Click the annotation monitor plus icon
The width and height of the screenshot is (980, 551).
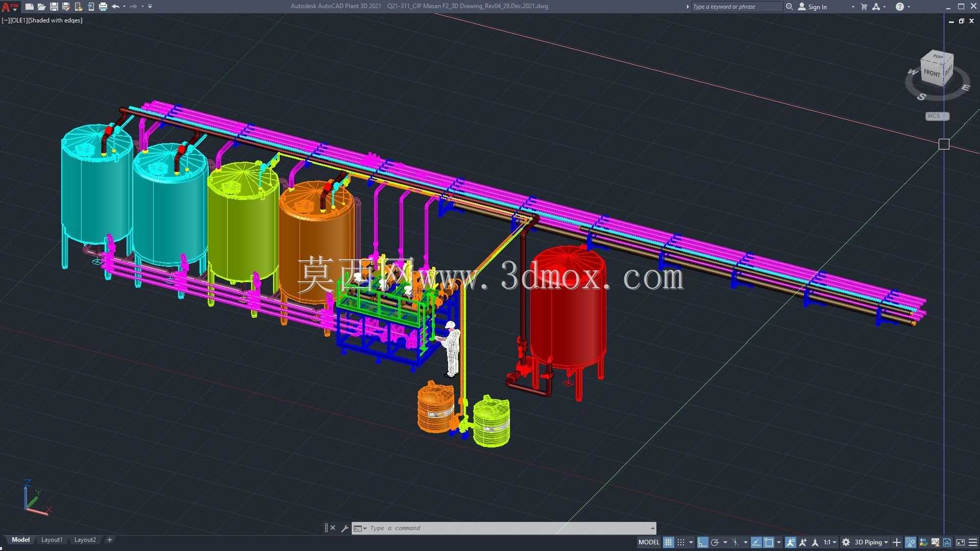tap(897, 542)
